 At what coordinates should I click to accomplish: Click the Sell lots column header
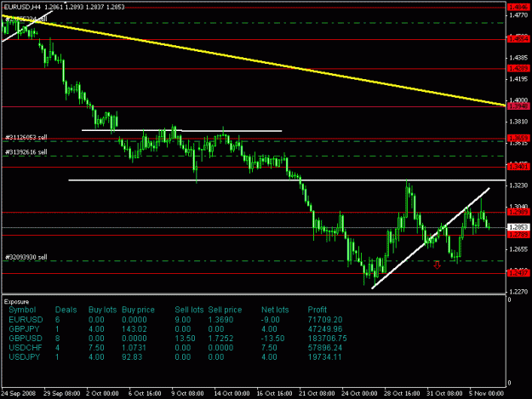point(189,310)
